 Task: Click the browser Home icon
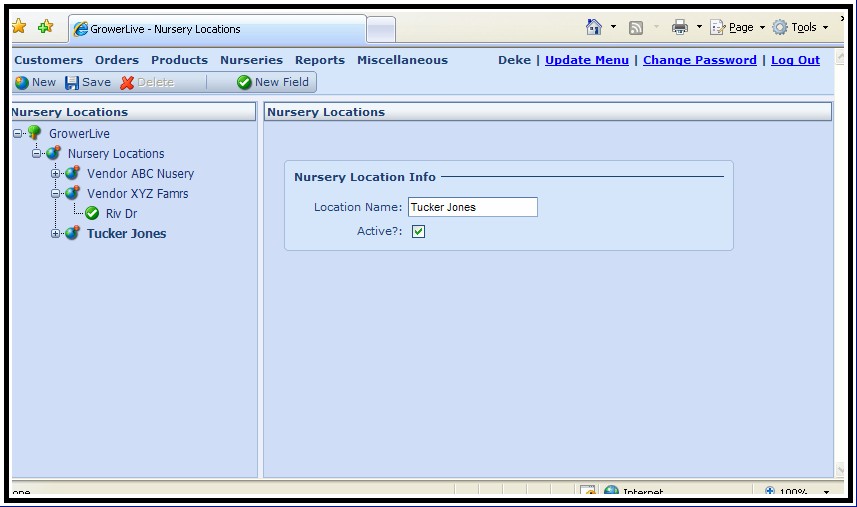click(x=594, y=27)
